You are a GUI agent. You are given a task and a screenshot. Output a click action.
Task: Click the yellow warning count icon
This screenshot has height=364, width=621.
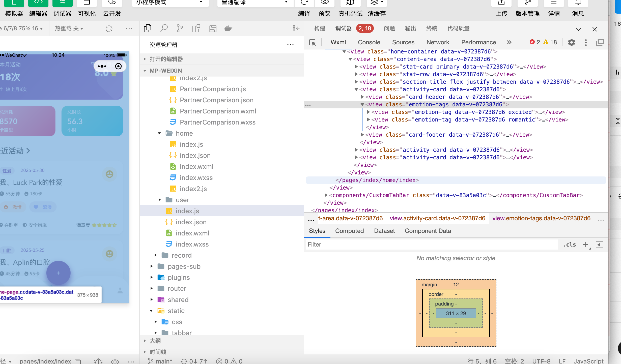coord(546,42)
